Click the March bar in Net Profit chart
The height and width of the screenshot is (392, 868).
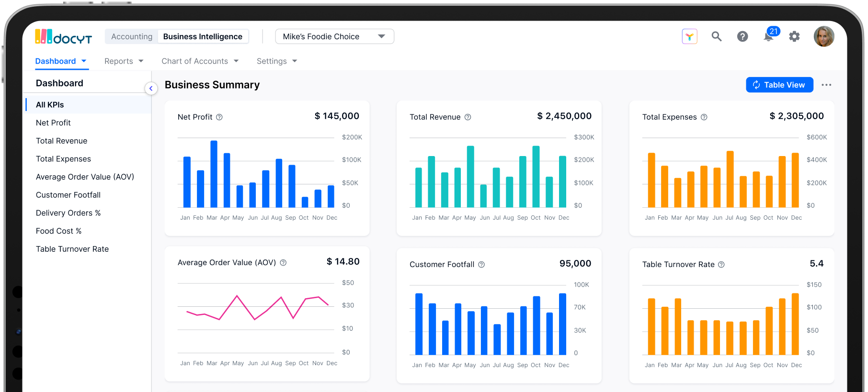[x=214, y=174]
